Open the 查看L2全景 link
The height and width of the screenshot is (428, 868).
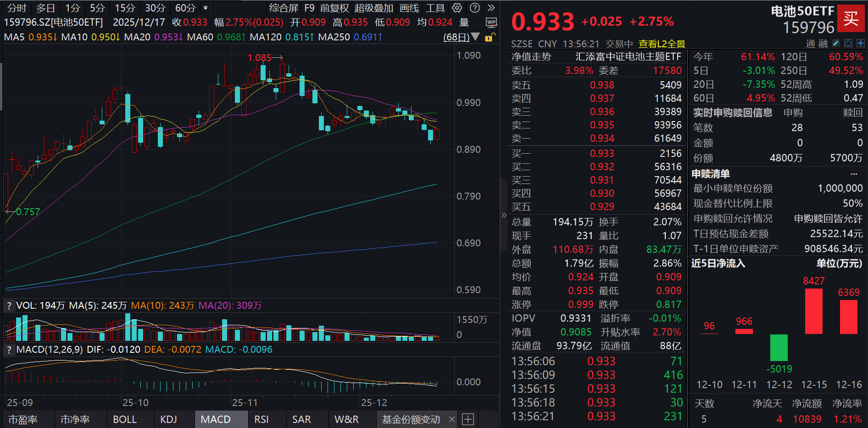(661, 44)
